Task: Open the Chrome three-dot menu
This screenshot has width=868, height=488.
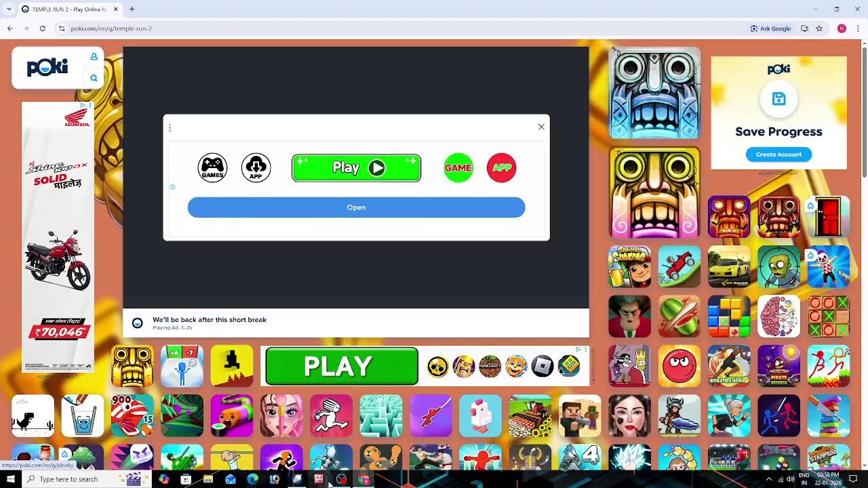Action: pos(859,28)
